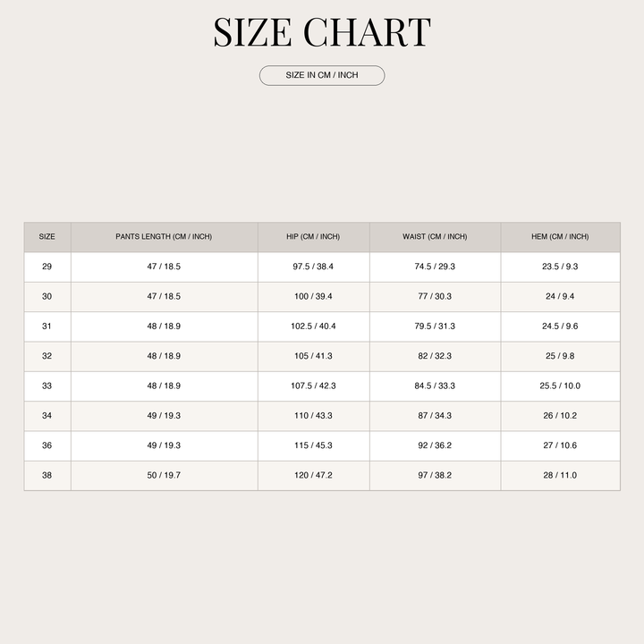644x644 pixels.
Task: Click the PANTS LENGTH (CM / INCH) header
Action: pyautogui.click(x=164, y=237)
